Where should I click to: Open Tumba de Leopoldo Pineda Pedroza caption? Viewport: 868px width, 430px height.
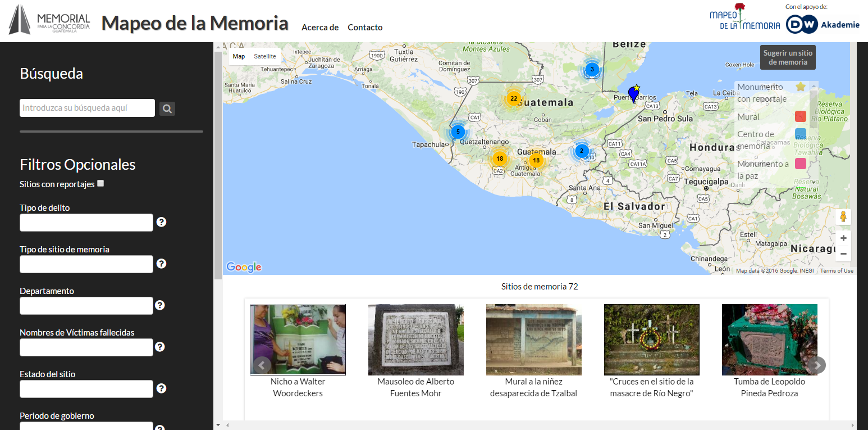coord(770,387)
